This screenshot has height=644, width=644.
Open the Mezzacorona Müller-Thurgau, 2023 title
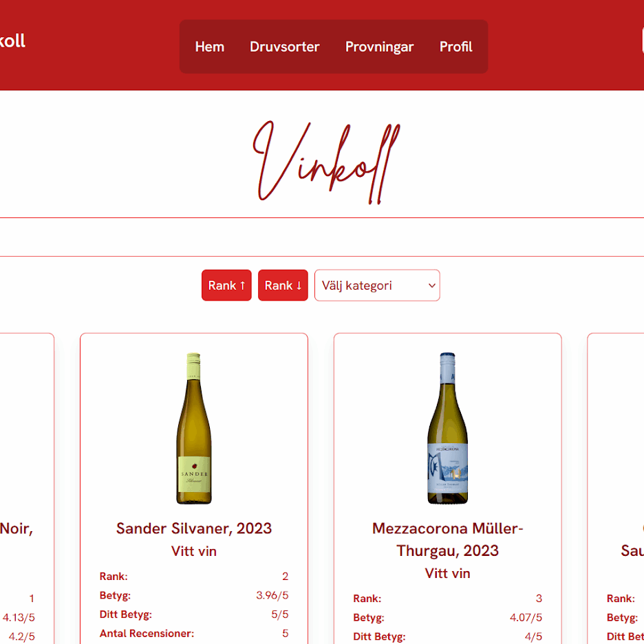pos(448,539)
